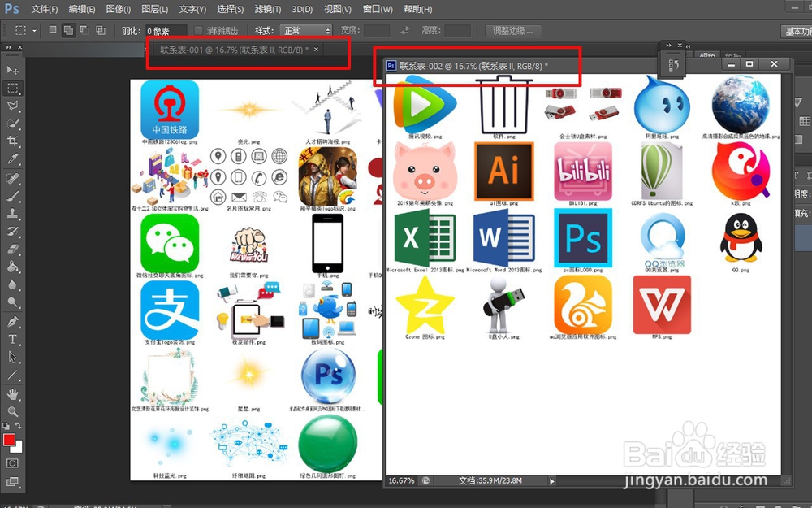Select the Line tool
The height and width of the screenshot is (508, 812).
12,375
